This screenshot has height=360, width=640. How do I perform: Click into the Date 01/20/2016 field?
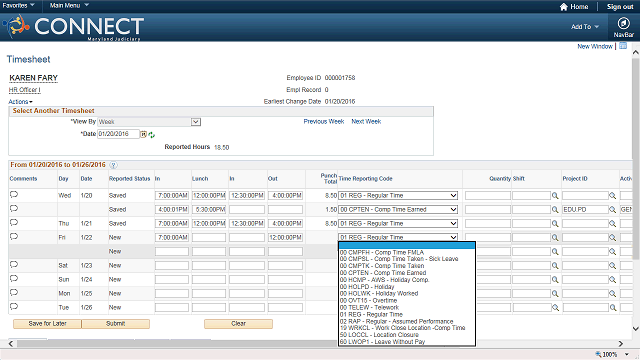coord(118,134)
